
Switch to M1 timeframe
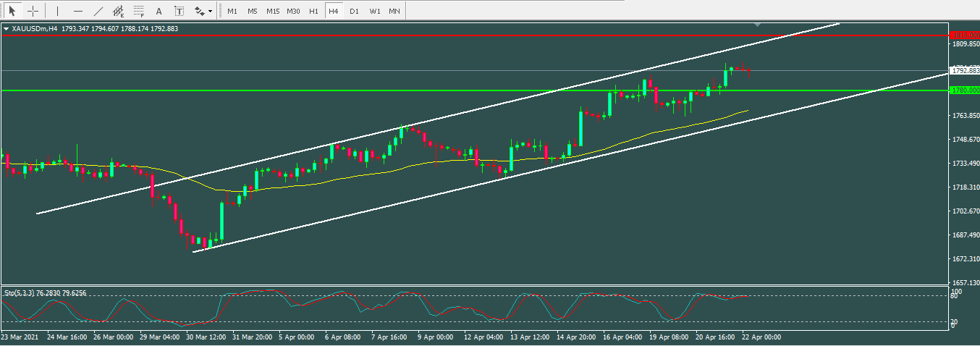(232, 11)
